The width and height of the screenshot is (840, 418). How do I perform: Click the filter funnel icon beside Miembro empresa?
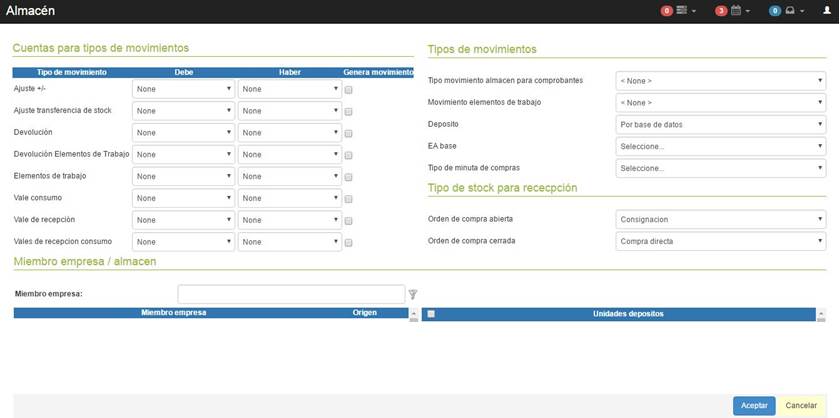412,294
